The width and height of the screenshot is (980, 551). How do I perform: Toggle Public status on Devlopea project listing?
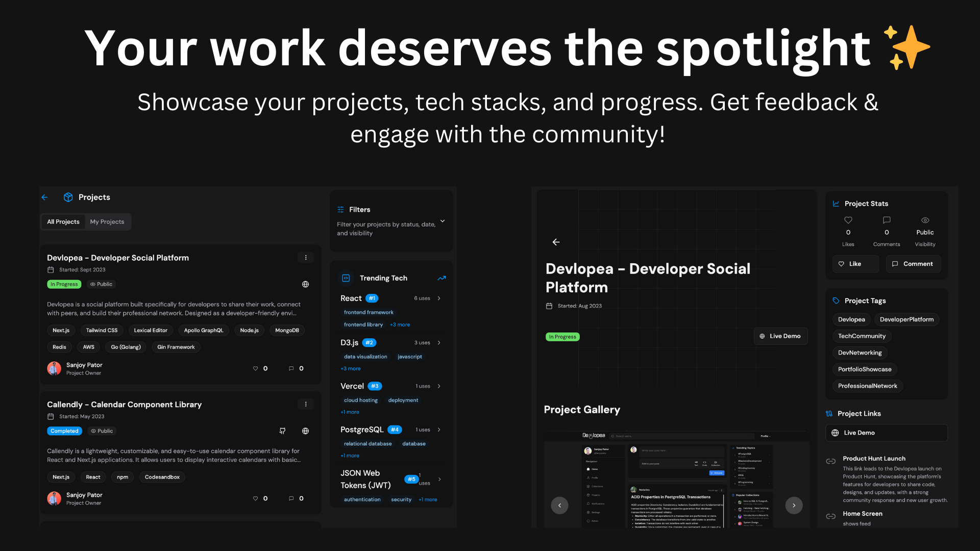[102, 284]
